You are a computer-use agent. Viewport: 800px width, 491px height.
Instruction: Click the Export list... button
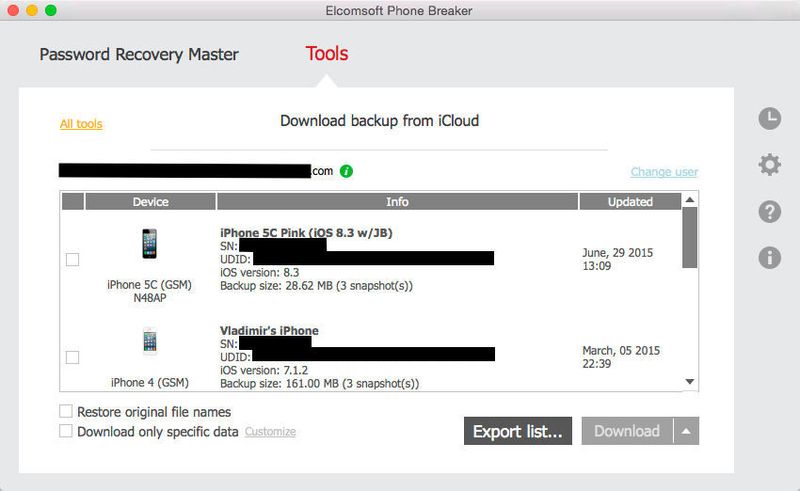(518, 431)
